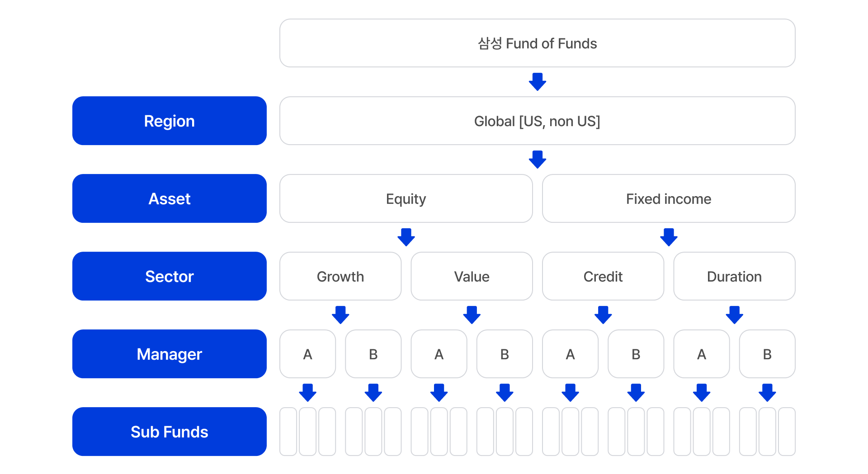Click the arrow below Global [US, non US]
Screen dimensions: 868x474
coord(537,160)
